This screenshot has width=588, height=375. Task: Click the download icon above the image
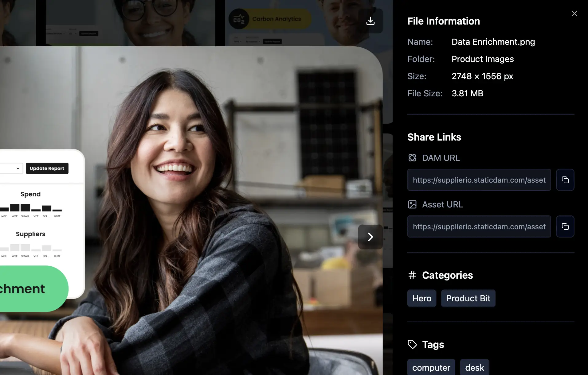[x=370, y=21]
